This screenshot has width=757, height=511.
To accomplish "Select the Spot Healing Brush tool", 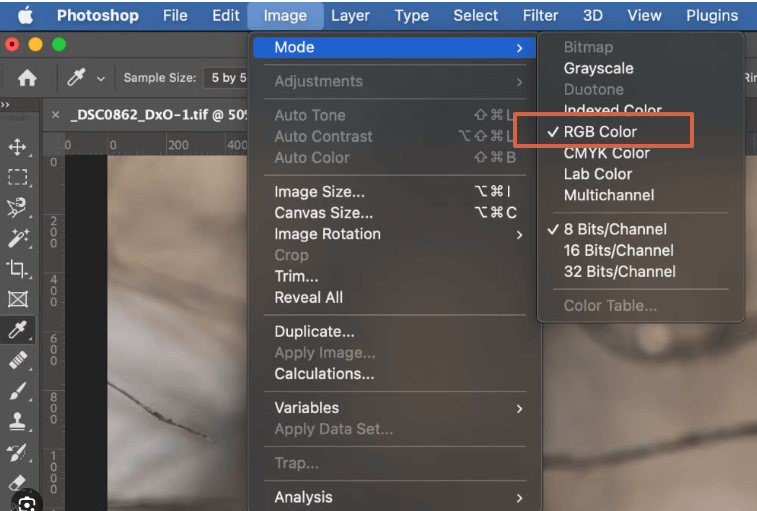I will click(x=17, y=361).
